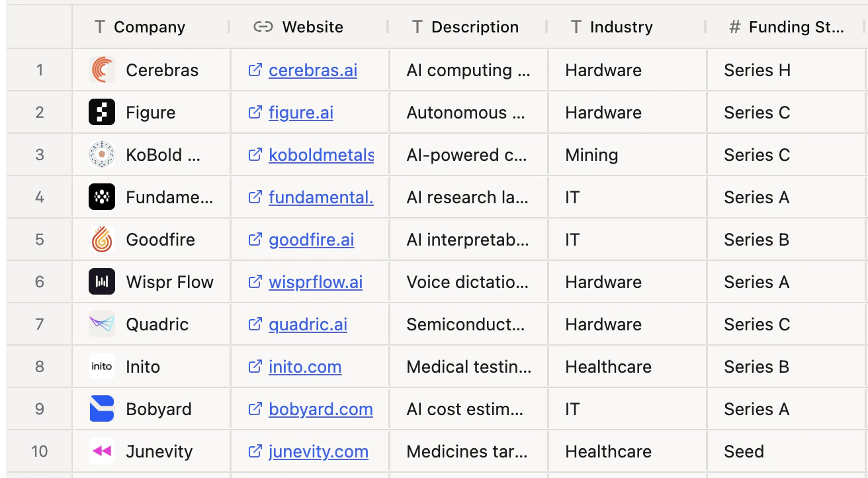Click the Figure robot company logo
The width and height of the screenshot is (868, 478).
[101, 112]
